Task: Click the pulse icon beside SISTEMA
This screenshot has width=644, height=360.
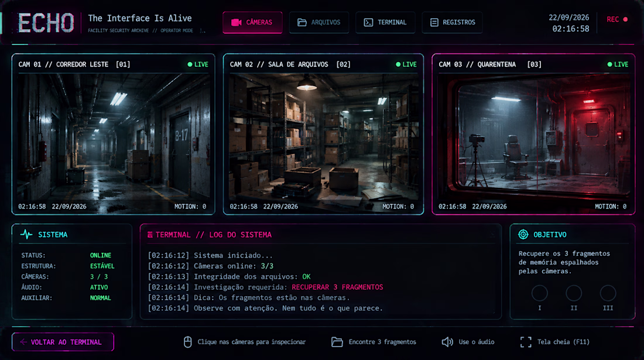Action: tap(26, 234)
